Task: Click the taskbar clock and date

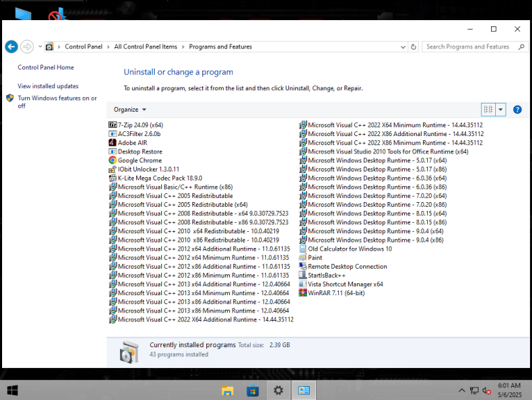Action: (509, 390)
